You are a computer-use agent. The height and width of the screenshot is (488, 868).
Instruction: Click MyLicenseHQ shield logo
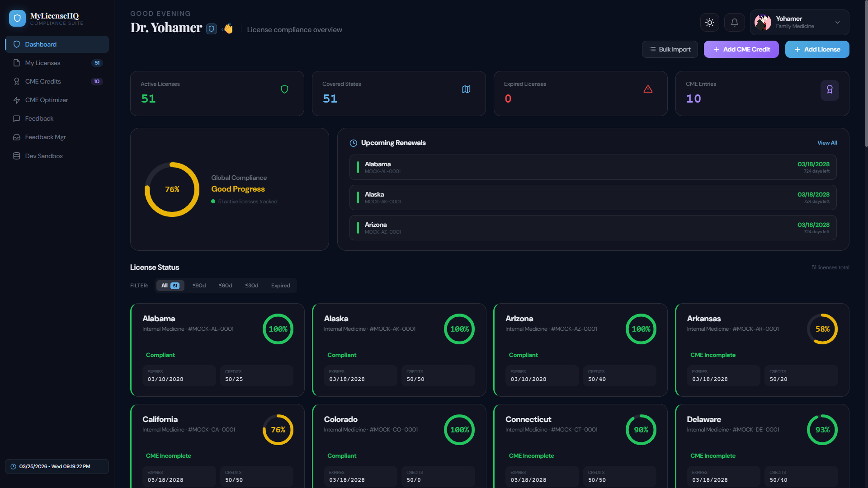[17, 19]
